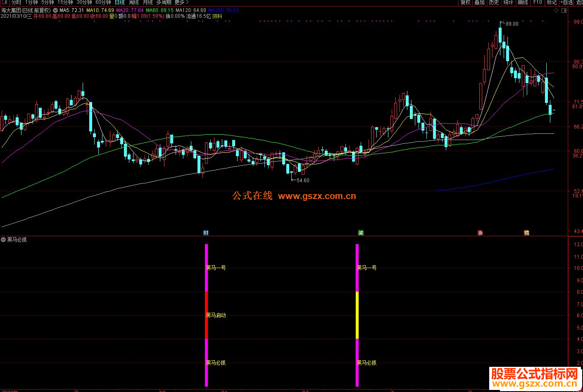This screenshot has width=583, height=392.
Task: Click the left 黑马一号 signal label
Action: tap(216, 268)
